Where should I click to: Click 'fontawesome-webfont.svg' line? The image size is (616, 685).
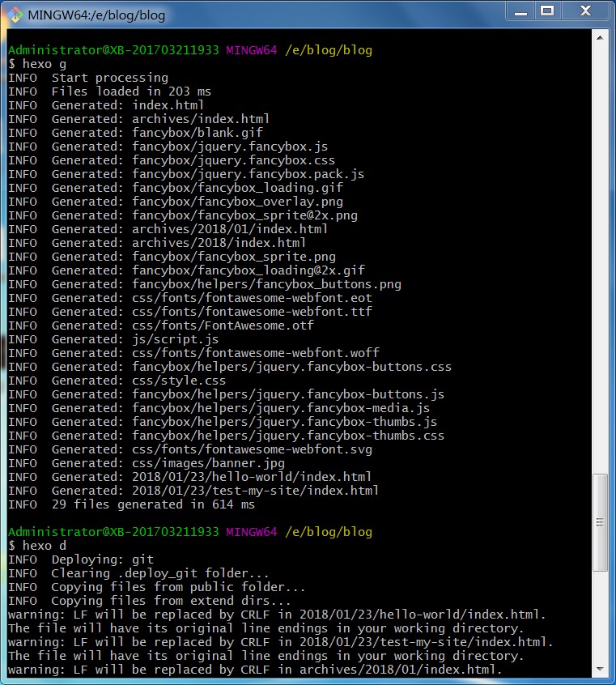click(190, 449)
